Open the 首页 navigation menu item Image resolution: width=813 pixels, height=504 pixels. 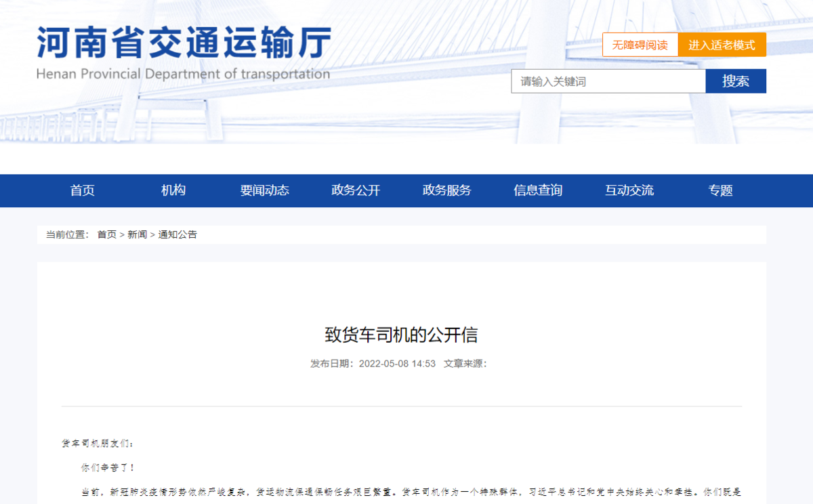(82, 190)
